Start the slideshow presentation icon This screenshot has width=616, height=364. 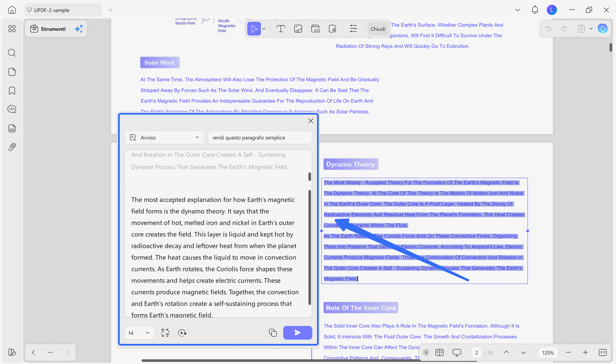pos(456,352)
